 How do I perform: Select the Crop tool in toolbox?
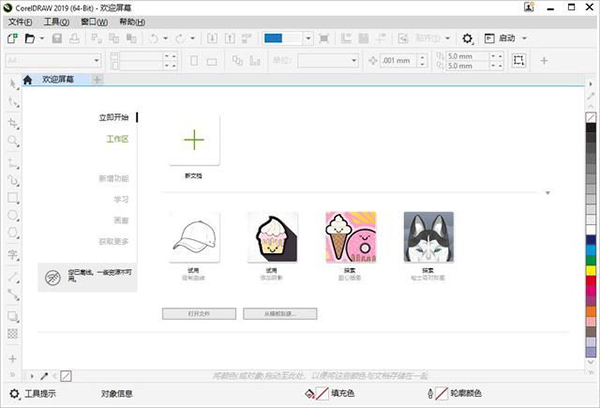13,123
